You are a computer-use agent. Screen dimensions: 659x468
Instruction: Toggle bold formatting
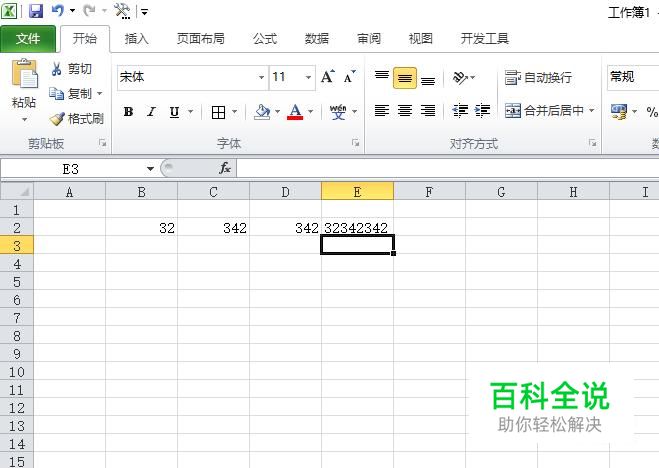[128, 112]
